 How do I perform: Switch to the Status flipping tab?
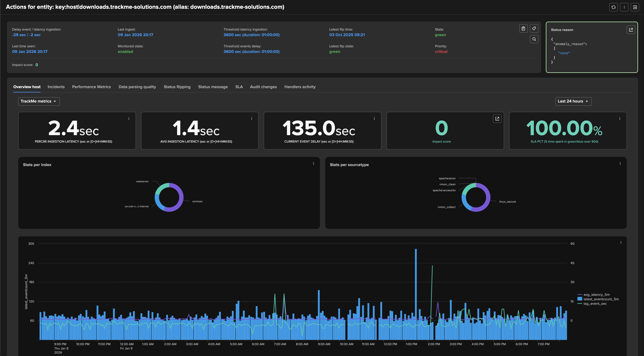pos(177,87)
